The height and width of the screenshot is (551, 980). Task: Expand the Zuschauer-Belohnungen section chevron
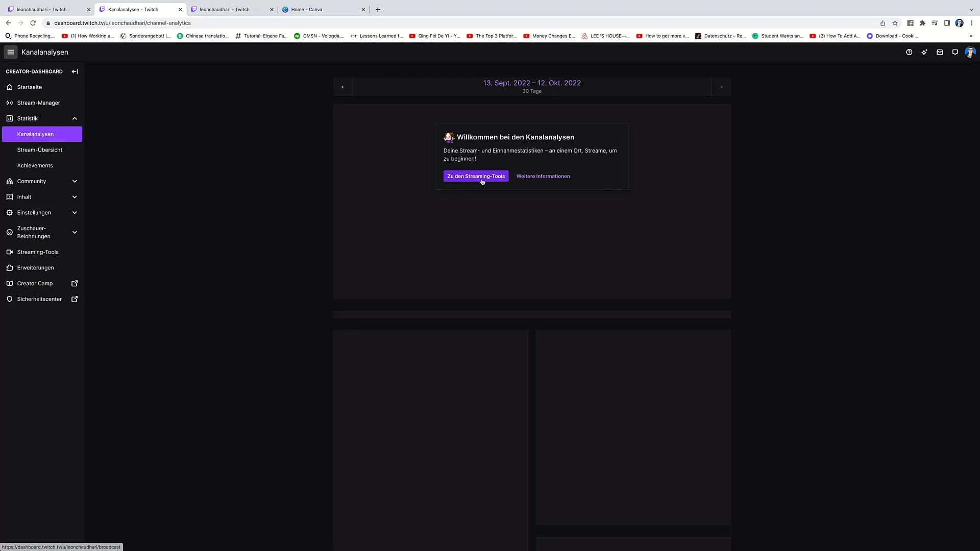pyautogui.click(x=75, y=232)
